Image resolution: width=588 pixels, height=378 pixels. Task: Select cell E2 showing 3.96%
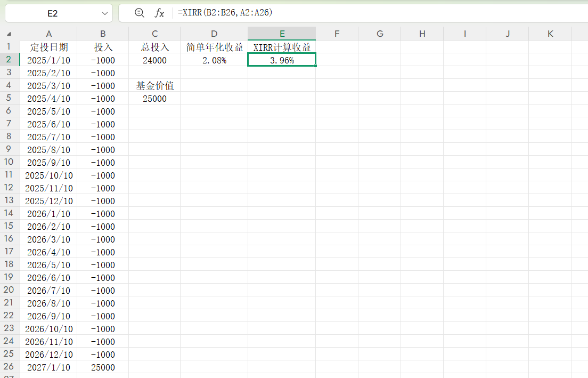[x=281, y=60]
